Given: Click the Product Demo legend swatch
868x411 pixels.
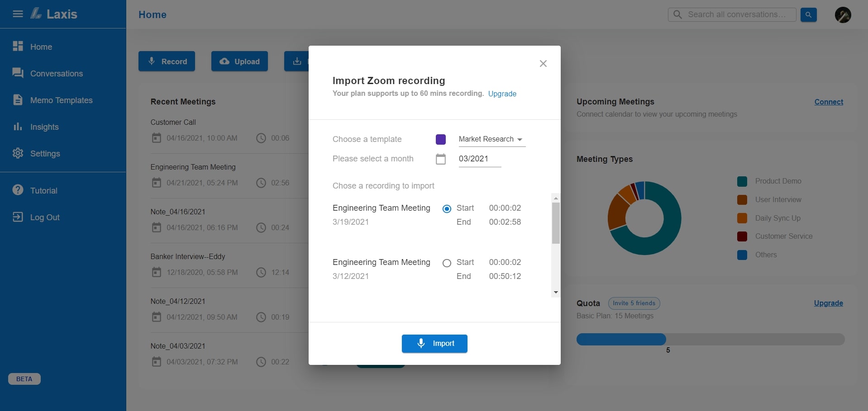Looking at the screenshot, I should pyautogui.click(x=742, y=181).
